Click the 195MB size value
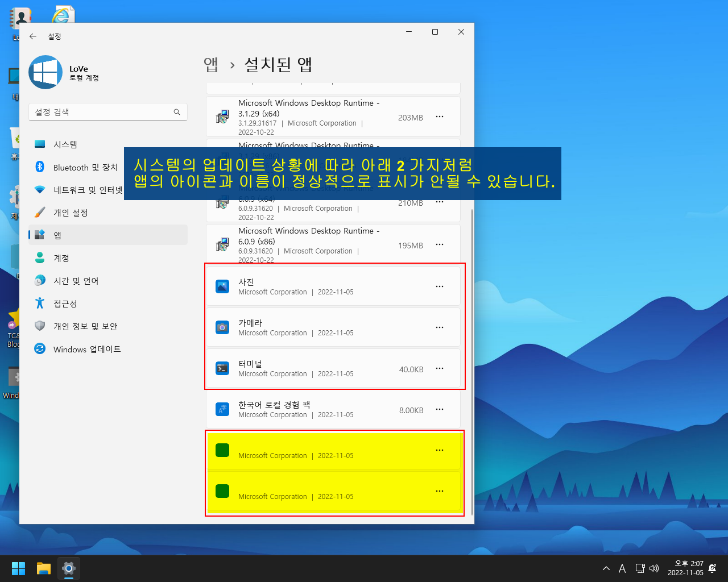The height and width of the screenshot is (582, 728). [411, 246]
